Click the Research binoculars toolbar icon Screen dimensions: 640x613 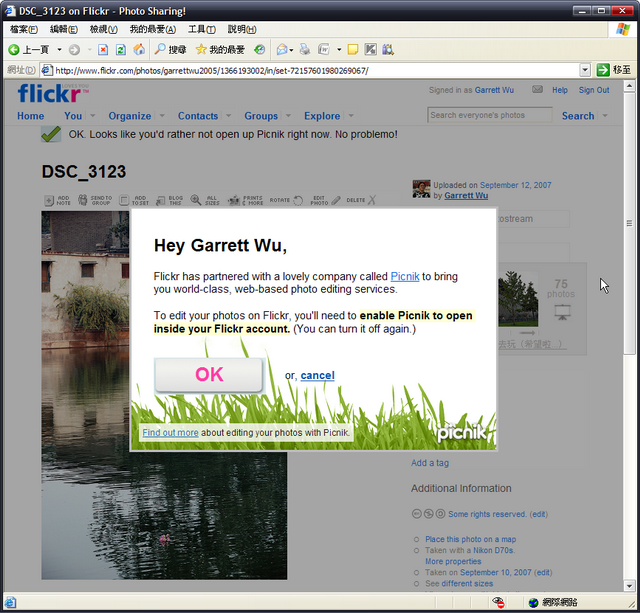[388, 50]
